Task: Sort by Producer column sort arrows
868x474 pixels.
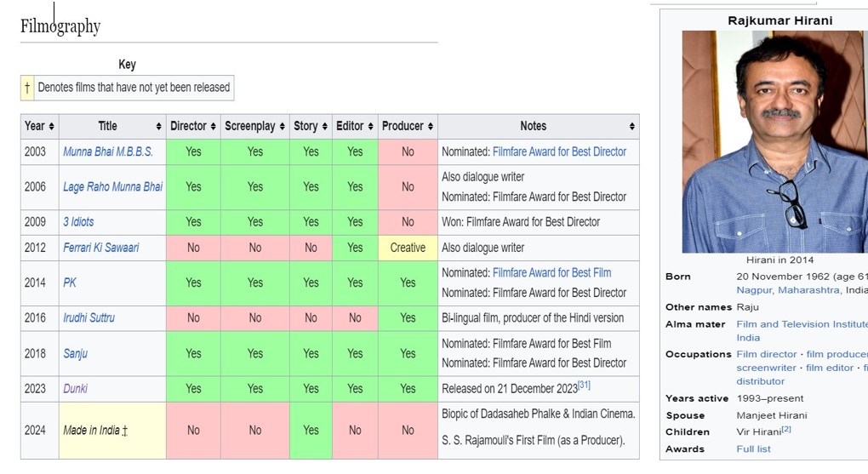Action: tap(430, 126)
